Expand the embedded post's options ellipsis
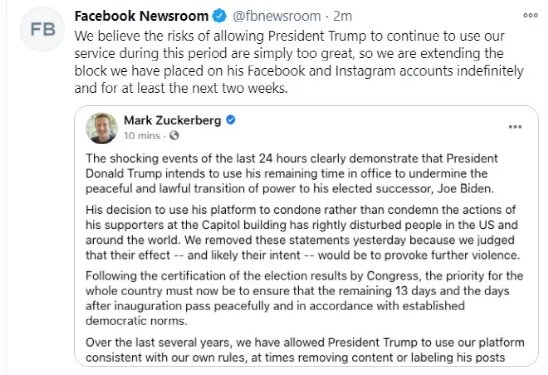Screen dimensions: 548x375 (x=515, y=127)
